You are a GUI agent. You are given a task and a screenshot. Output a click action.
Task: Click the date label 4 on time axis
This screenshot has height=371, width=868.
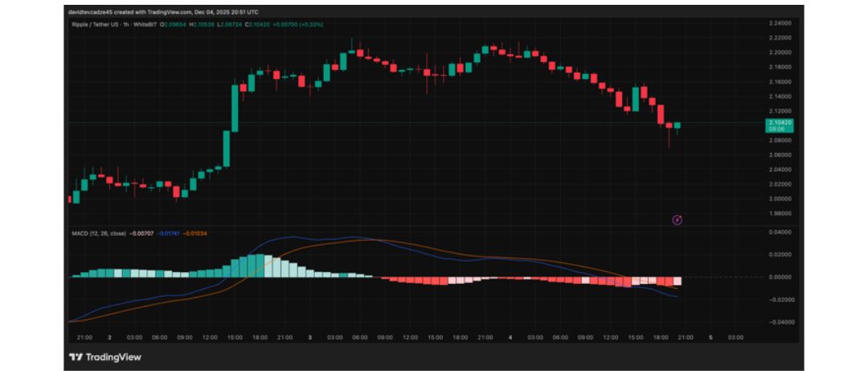tap(510, 337)
